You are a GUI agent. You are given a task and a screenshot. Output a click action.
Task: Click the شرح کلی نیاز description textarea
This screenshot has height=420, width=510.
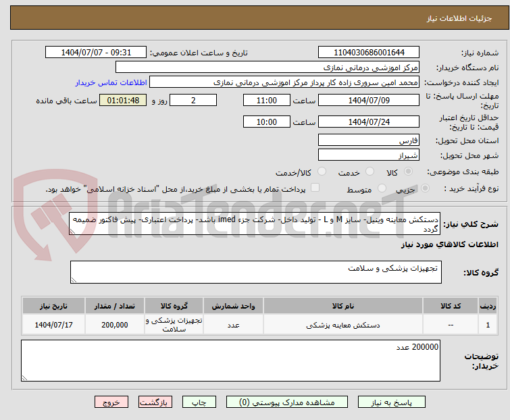pos(255,224)
